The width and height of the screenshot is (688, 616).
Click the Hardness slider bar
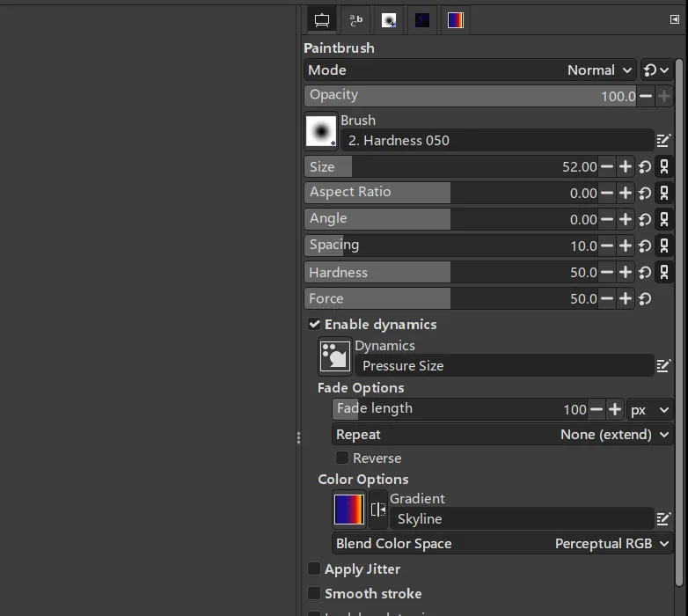[x=451, y=273]
